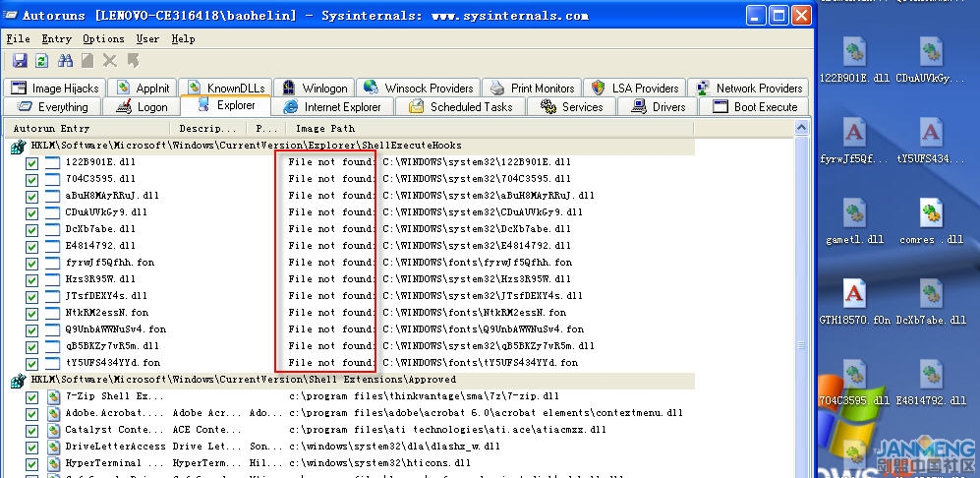Toggle the aBuH8MAyRRuJ.dll checkbox

click(31, 197)
